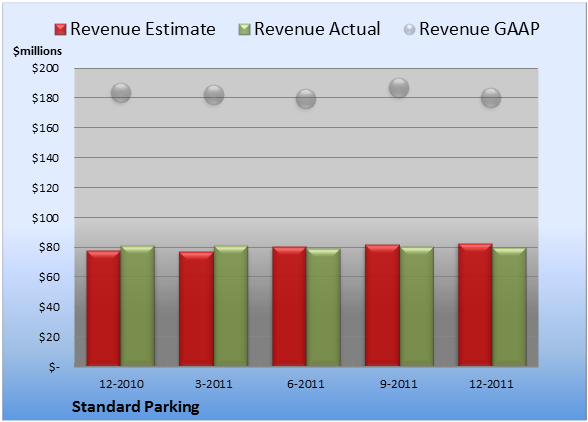The width and height of the screenshot is (588, 422).
Task: Click the 3-2011 x-axis label
Action: pos(214,384)
